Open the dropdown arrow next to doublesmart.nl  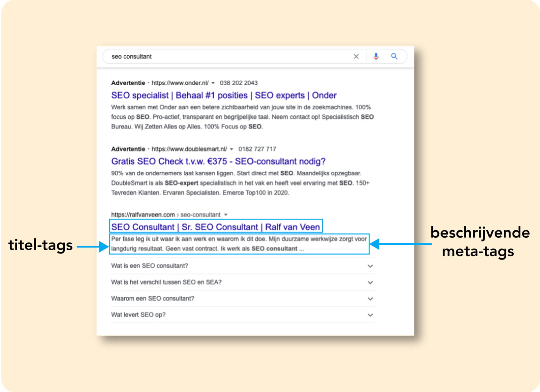point(232,149)
